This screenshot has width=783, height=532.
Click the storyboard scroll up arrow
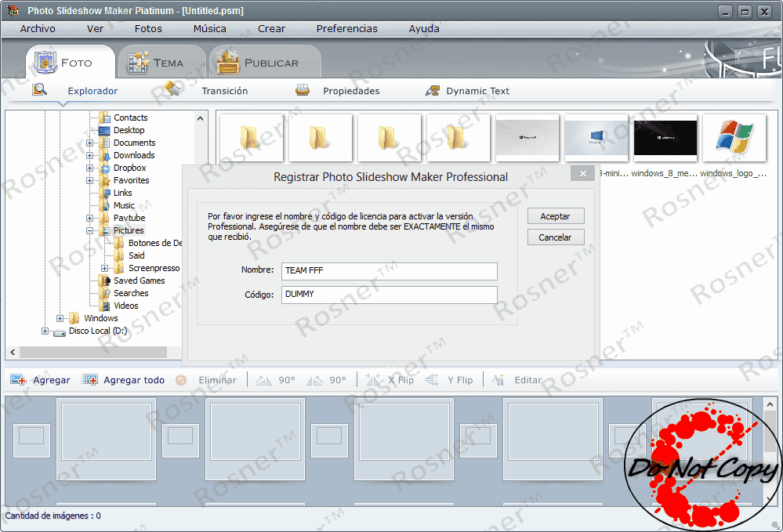click(770, 405)
